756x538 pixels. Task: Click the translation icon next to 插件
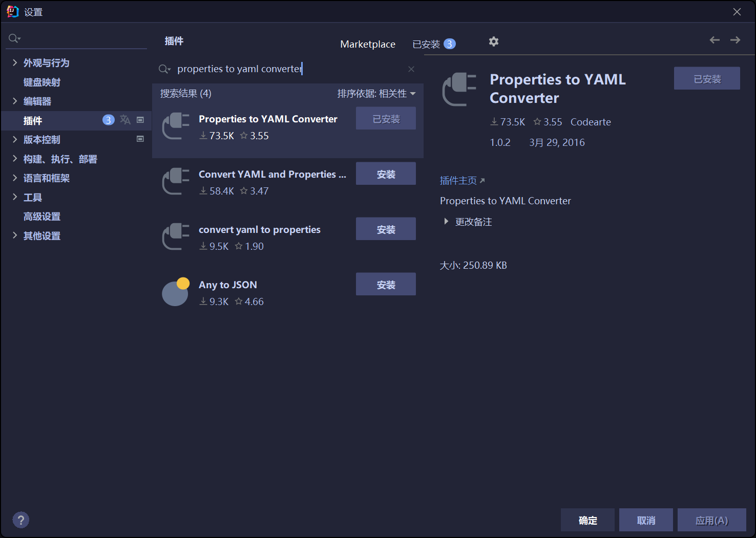coord(125,120)
